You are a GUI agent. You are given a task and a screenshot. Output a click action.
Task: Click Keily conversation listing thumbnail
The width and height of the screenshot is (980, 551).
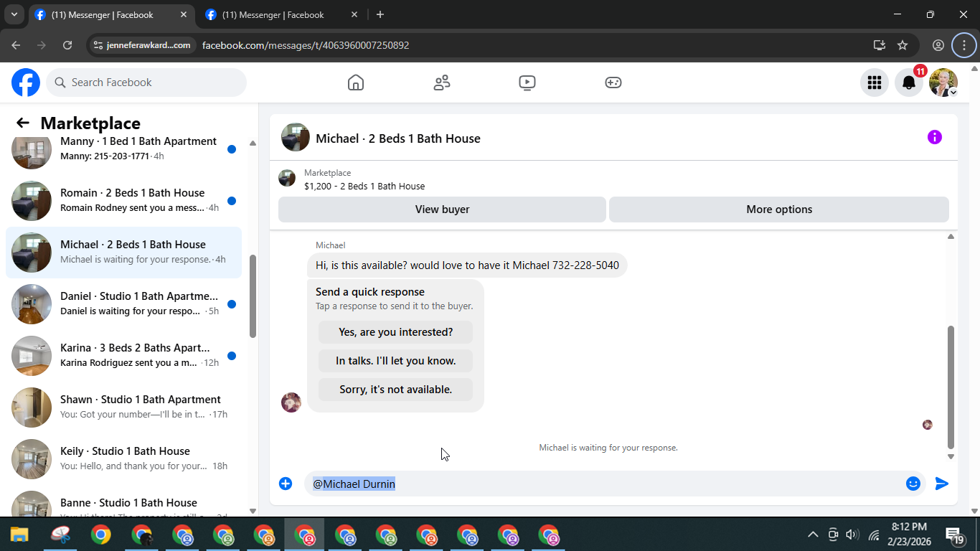pos(32,459)
